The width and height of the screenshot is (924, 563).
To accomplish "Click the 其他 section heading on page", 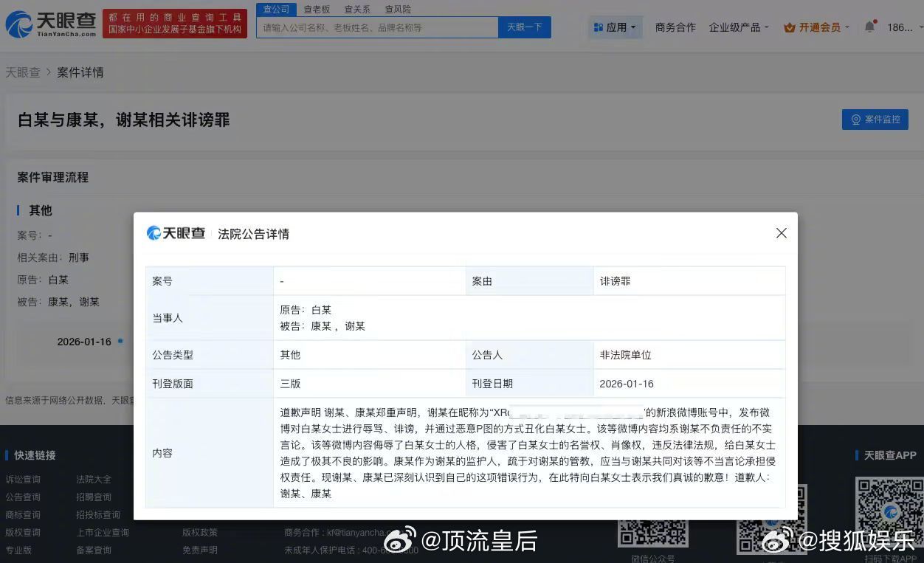I will click(x=41, y=210).
